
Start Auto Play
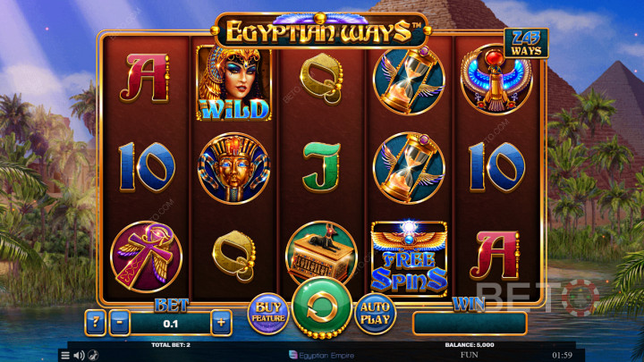click(x=375, y=314)
